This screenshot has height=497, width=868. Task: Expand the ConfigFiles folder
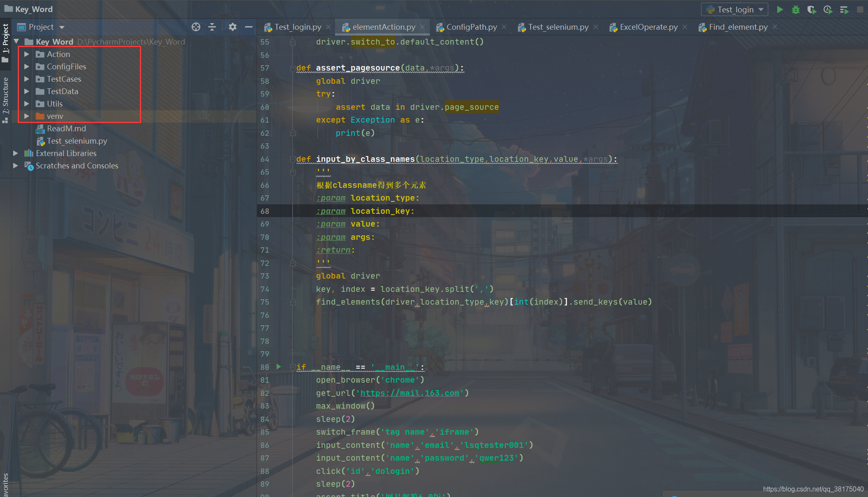tap(27, 66)
